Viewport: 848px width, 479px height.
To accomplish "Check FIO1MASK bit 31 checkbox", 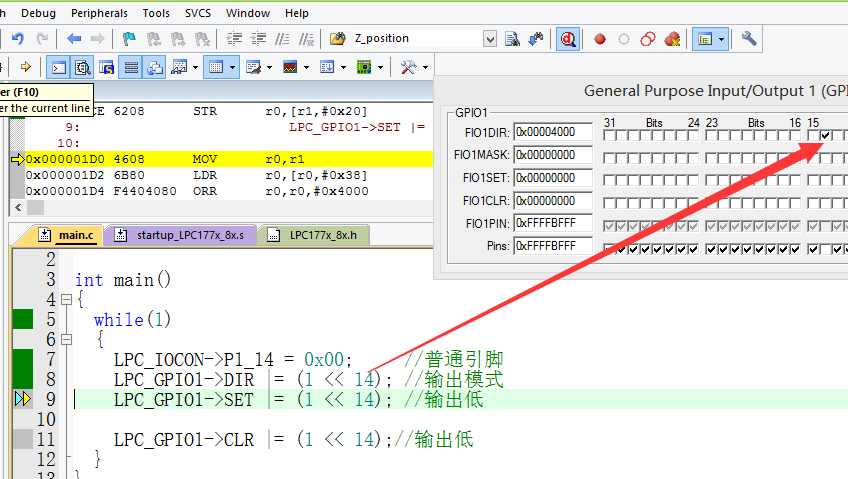I will click(608, 158).
